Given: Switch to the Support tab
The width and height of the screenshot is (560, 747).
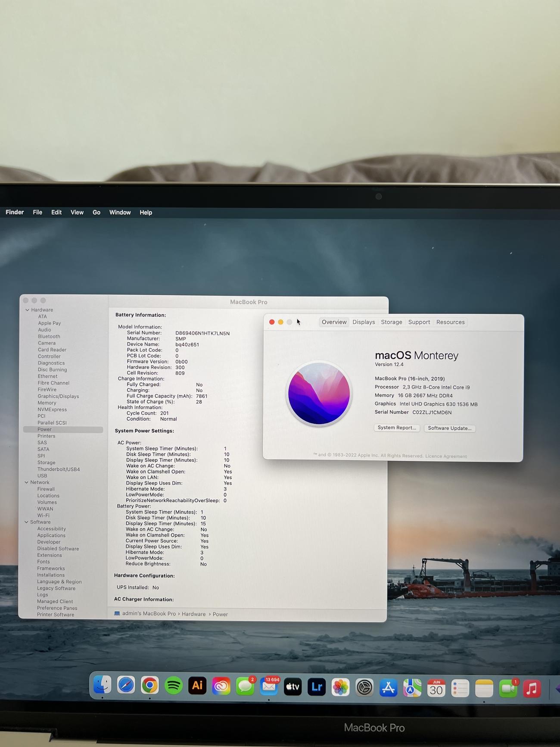Looking at the screenshot, I should pyautogui.click(x=419, y=322).
